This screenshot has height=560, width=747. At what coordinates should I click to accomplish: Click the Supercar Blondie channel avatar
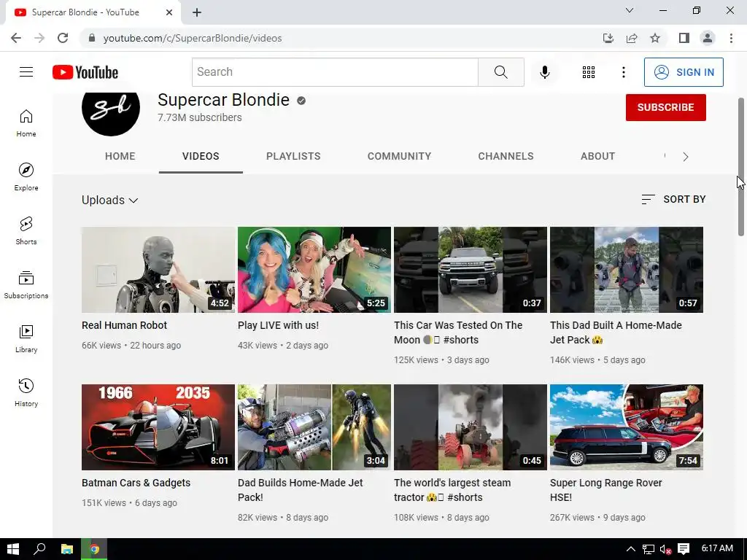coord(111,114)
